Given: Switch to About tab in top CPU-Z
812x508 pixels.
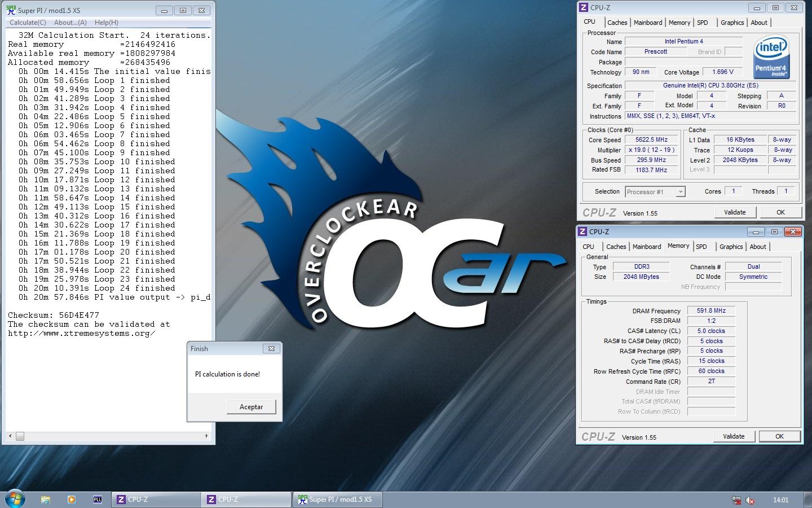Looking at the screenshot, I should [759, 23].
